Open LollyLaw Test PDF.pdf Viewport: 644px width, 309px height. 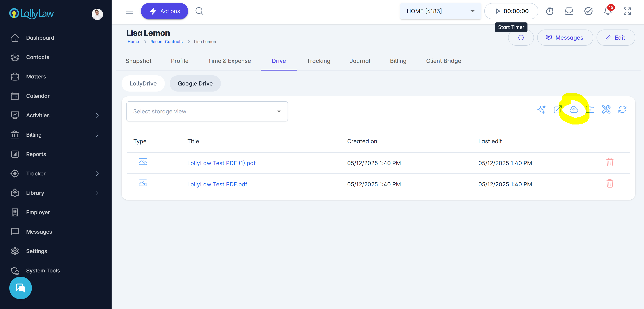tap(217, 184)
